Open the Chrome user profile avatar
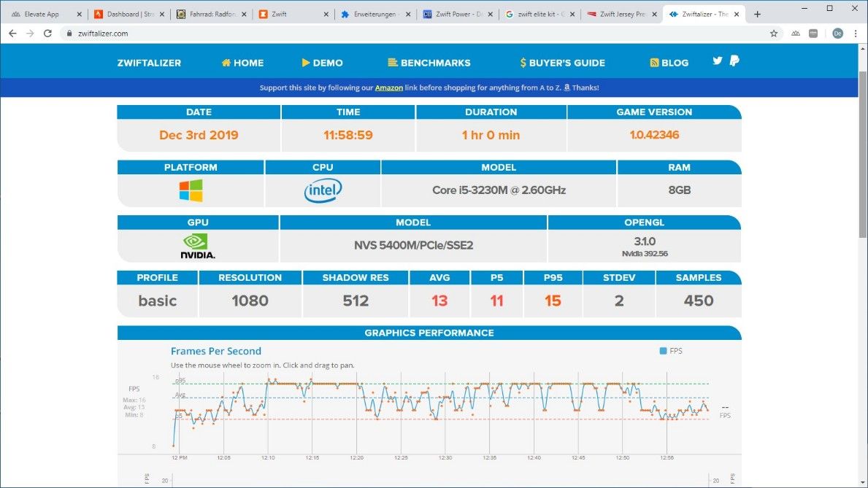Screen dimensions: 868x488 pos(837,34)
